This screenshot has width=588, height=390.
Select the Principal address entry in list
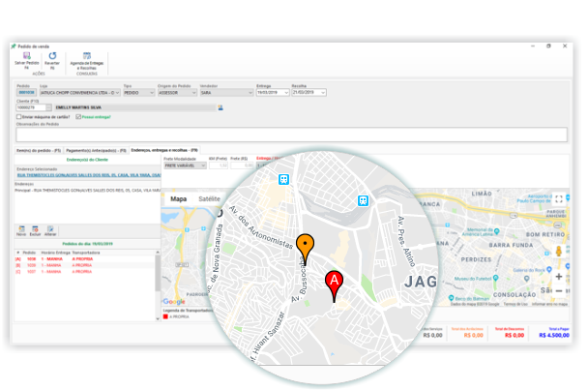(87, 191)
